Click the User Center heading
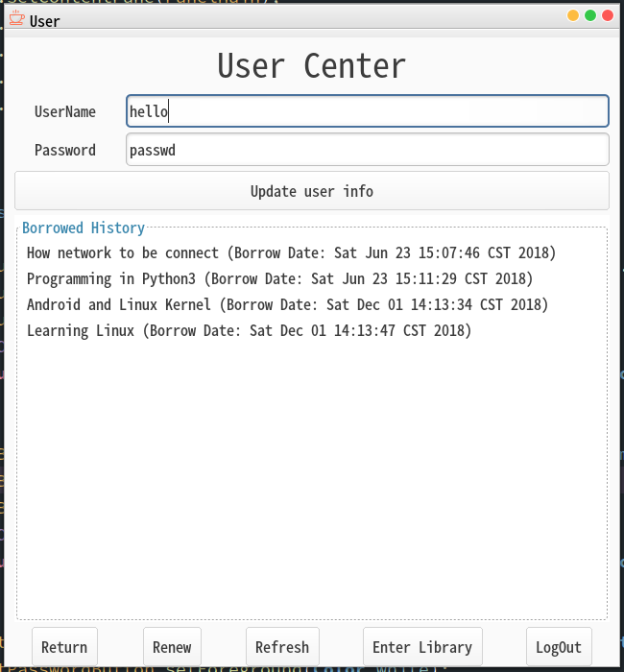 coord(312,66)
